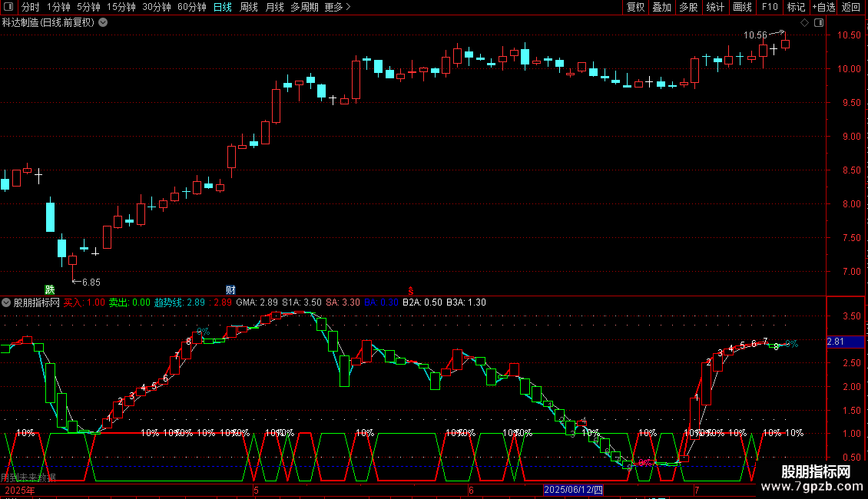Click the panel layout icon at top-left
This screenshot has height=499, width=868.
pyautogui.click(x=8, y=7)
